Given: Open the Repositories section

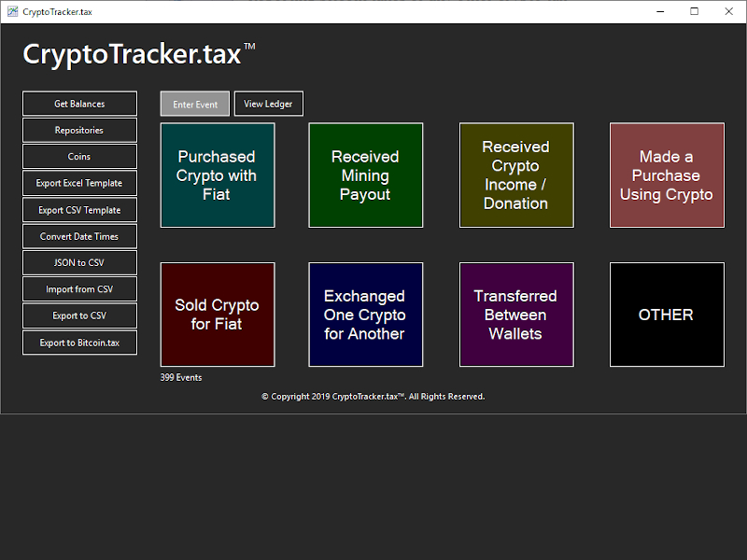Looking at the screenshot, I should (x=79, y=130).
